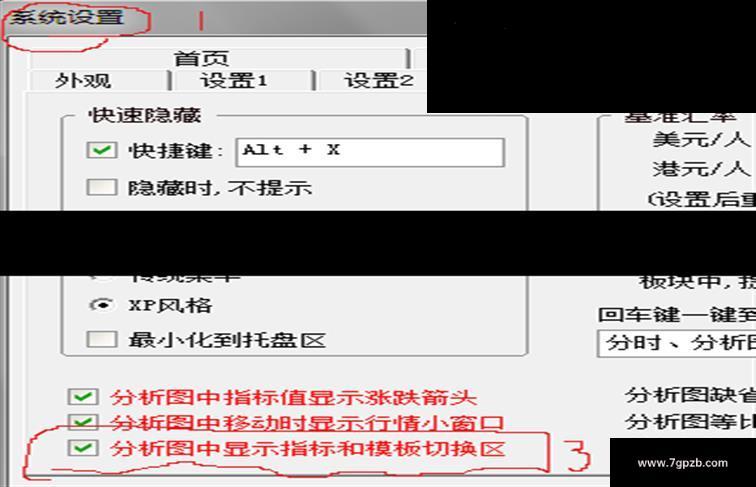Click the 分析图缺省 setting label
This screenshot has width=756, height=487.
[690, 395]
